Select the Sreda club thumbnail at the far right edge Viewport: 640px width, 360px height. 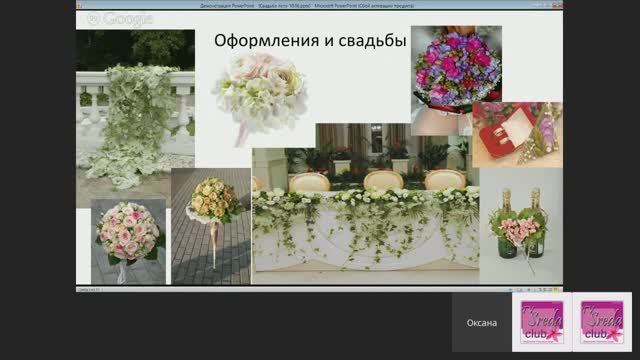click(602, 322)
